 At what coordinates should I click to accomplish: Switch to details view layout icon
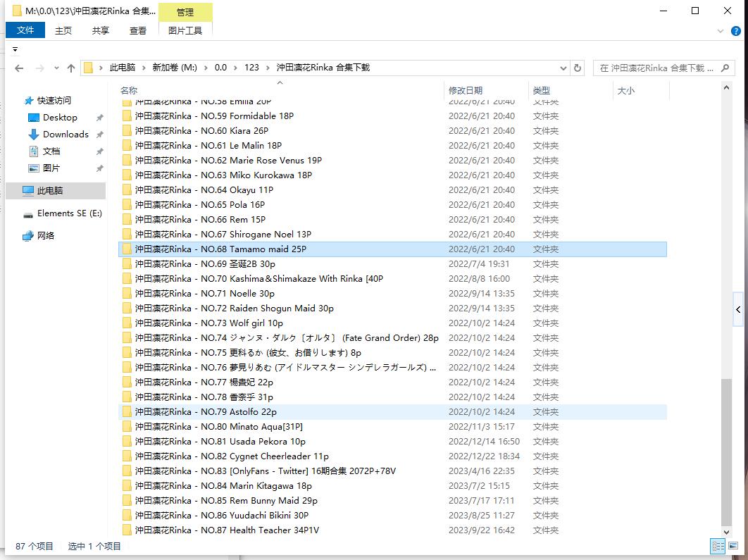(x=718, y=546)
